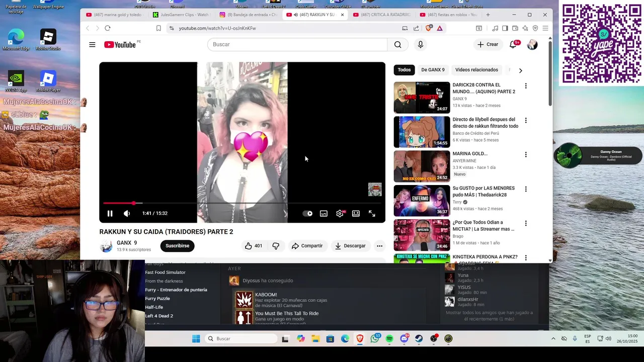Open GANX 9 channel avatar
The image size is (644, 362).
point(106,246)
